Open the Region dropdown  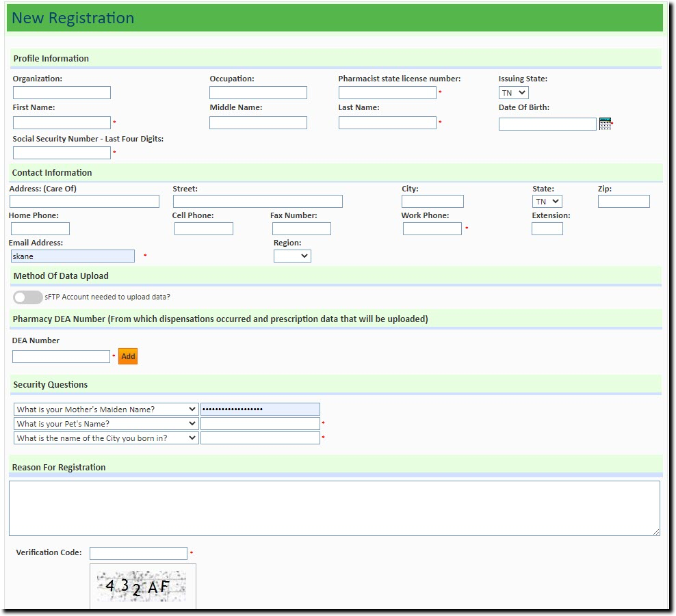292,256
